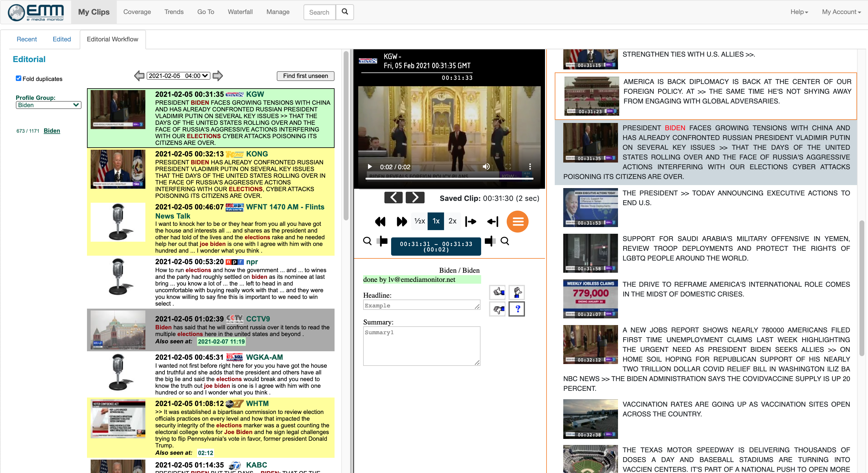This screenshot has width=868, height=473.
Task: Open the date-time selector dropdown
Action: pos(179,76)
